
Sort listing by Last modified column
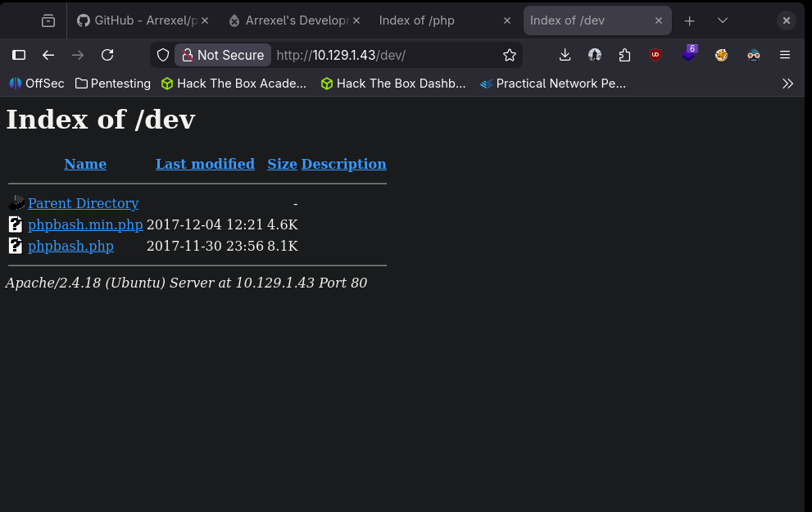click(x=205, y=164)
